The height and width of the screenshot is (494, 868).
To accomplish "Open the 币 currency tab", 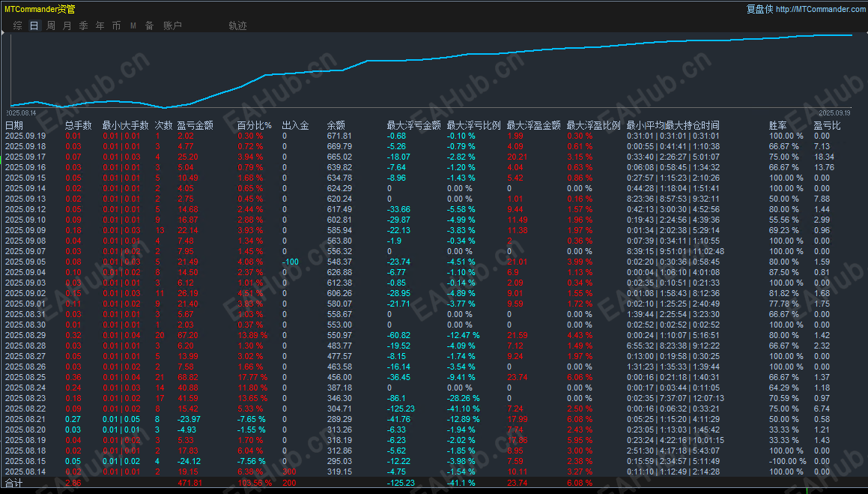I will (x=116, y=25).
